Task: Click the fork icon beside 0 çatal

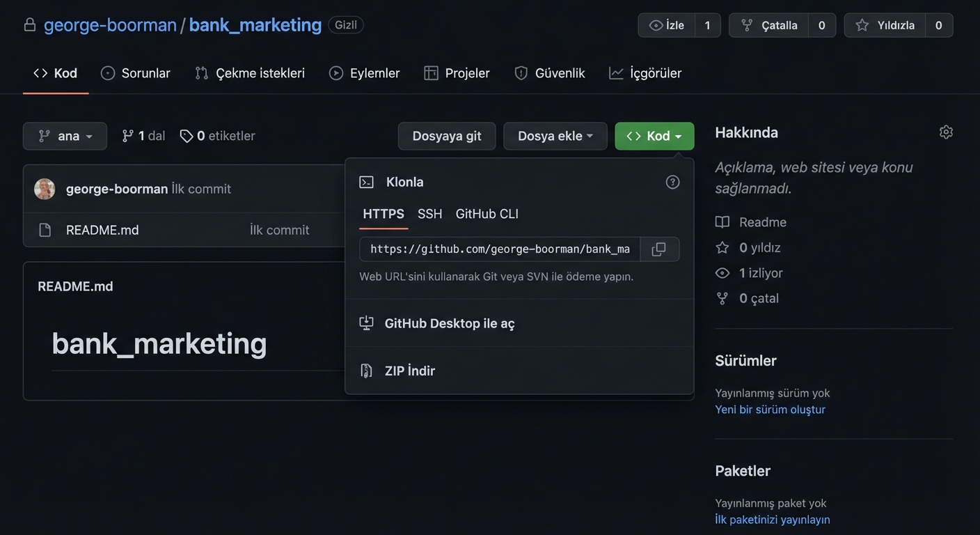Action: click(x=722, y=297)
